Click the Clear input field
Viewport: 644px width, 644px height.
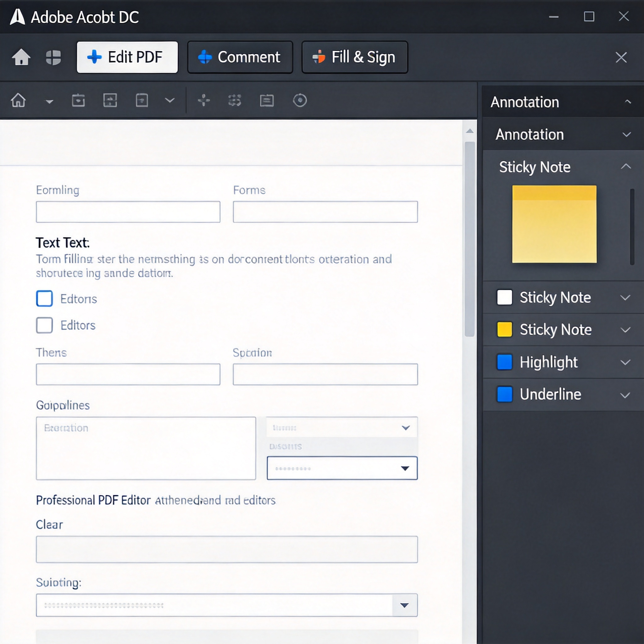coord(227,549)
